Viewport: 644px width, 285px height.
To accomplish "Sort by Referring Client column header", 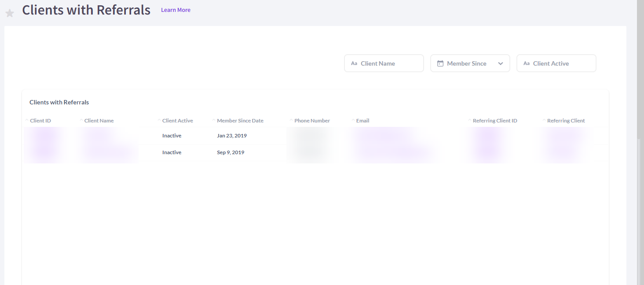I will click(566, 121).
